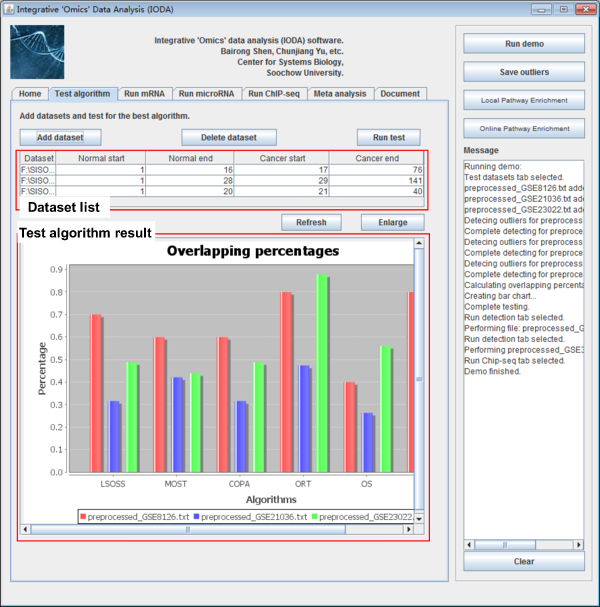
Task: Click the red GSE8126 legend swatch
Action: (83, 516)
